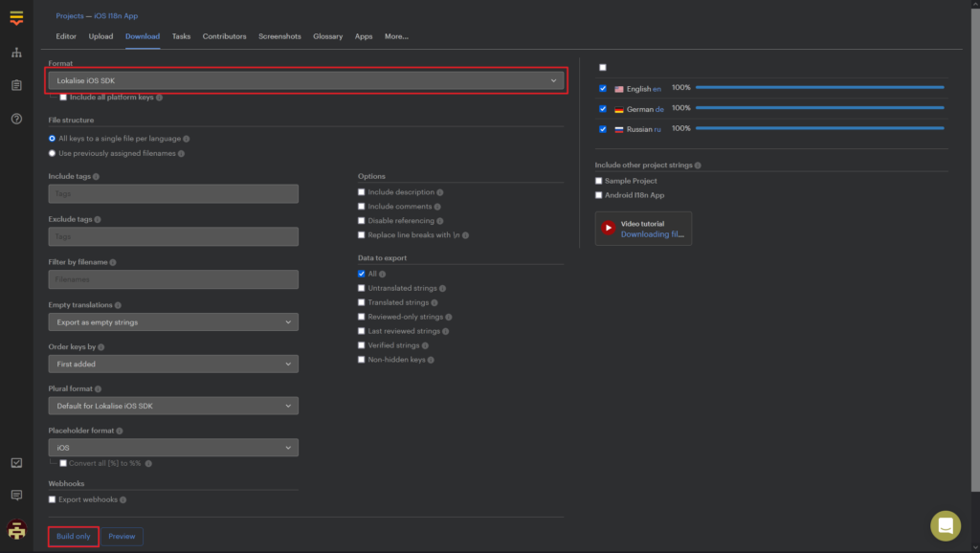Viewport: 980px width, 553px height.
Task: Open the Placeholder format iOS dropdown
Action: [x=173, y=448]
